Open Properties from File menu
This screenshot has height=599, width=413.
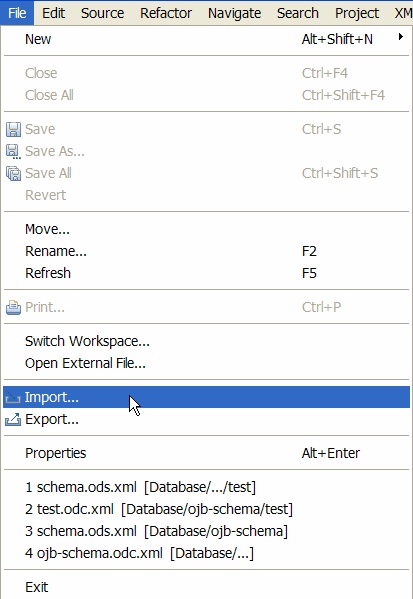[x=206, y=453]
